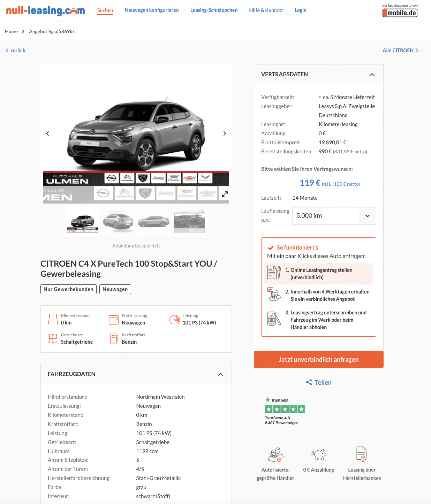Click the 19.890,01 € Bruttolistenpreis value

(x=332, y=143)
